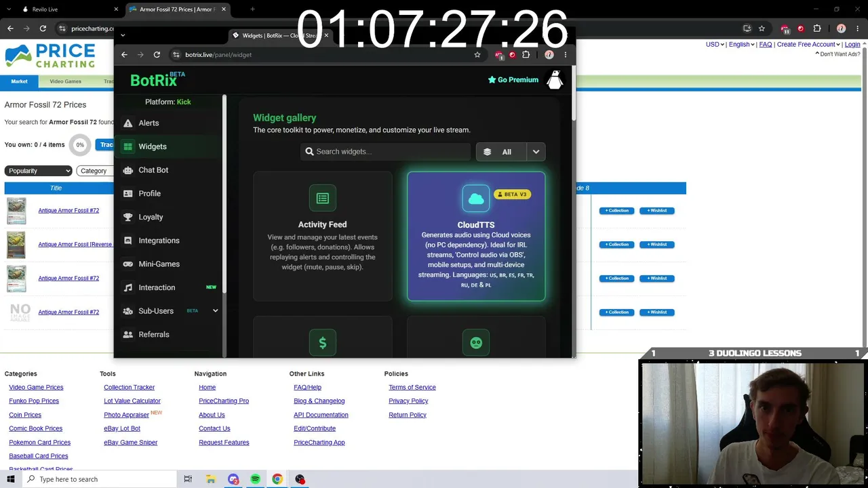Open Alerts in the BotRix sidebar
This screenshot has width=868, height=488.
click(x=170, y=123)
